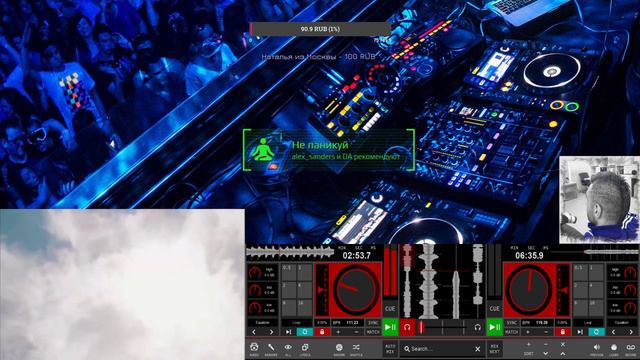Select left deck 0.5 beat loop pad
The width and height of the screenshot is (640, 360).
pos(289,272)
